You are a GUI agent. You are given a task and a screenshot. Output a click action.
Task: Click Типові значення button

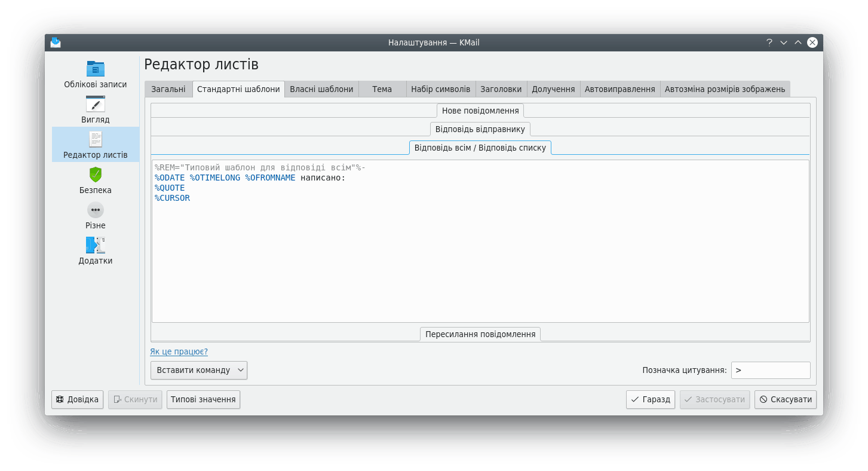pyautogui.click(x=203, y=399)
